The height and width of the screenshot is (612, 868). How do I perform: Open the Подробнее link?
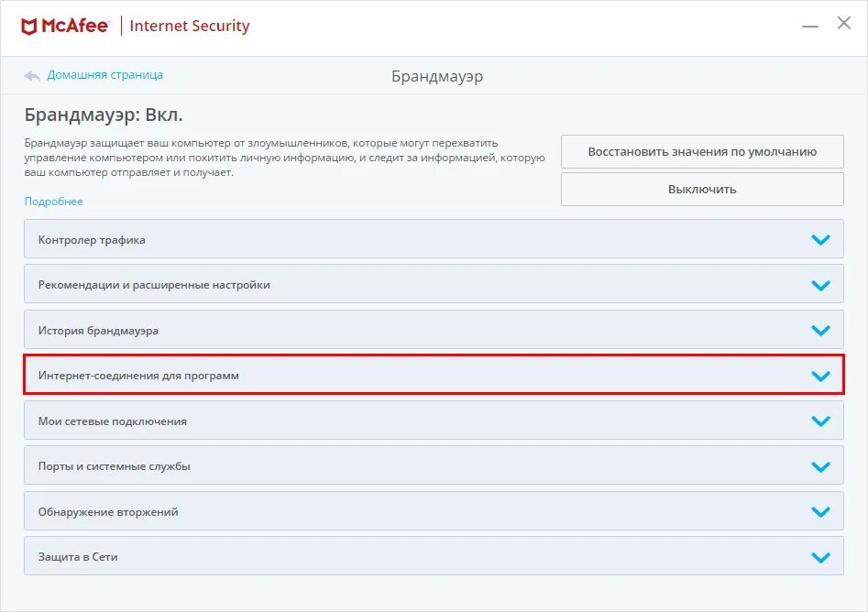tap(53, 202)
